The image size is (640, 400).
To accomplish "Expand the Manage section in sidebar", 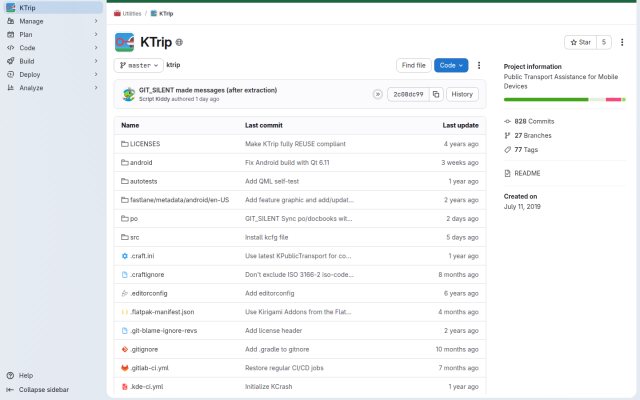I will coord(52,21).
